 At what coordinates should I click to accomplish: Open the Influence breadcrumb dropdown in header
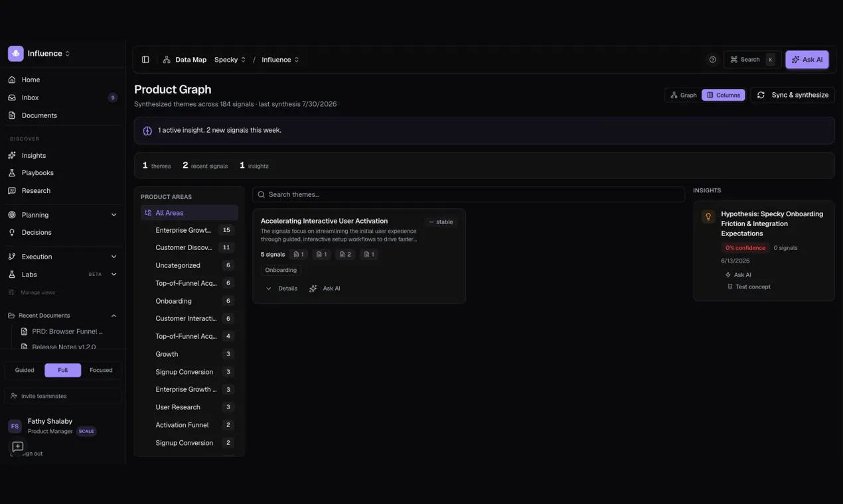[280, 60]
